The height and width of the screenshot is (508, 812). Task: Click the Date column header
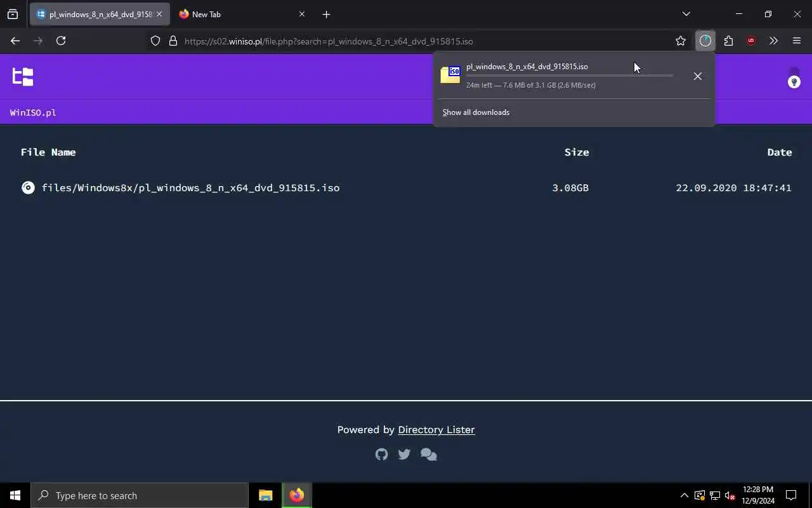[780, 152]
